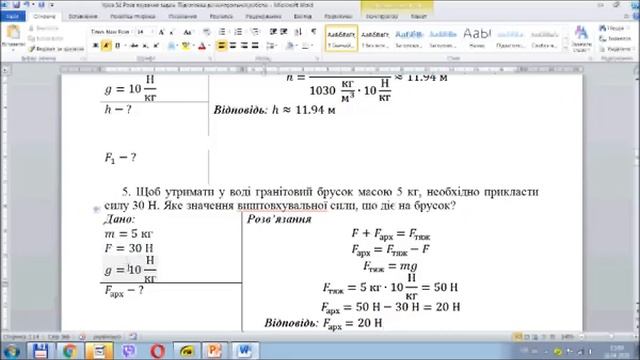Click the Shrink Font icon

(172, 32)
